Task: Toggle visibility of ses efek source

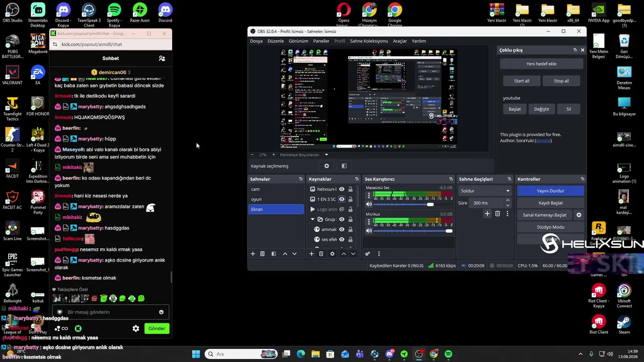Action: [342, 239]
